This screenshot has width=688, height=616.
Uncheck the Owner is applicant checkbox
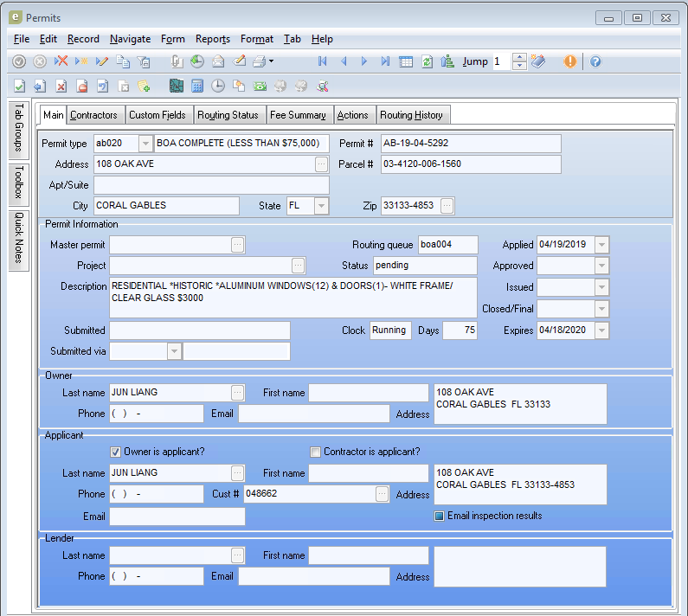click(x=116, y=452)
